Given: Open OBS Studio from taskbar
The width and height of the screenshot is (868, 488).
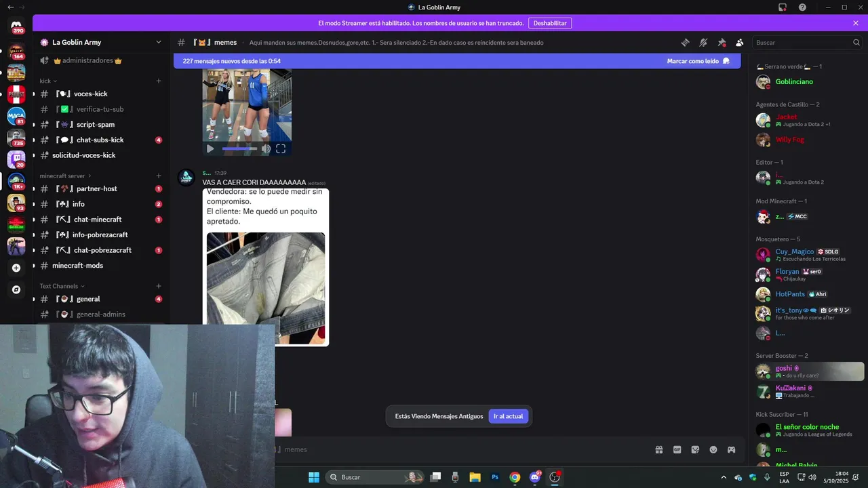Looking at the screenshot, I should click(555, 477).
